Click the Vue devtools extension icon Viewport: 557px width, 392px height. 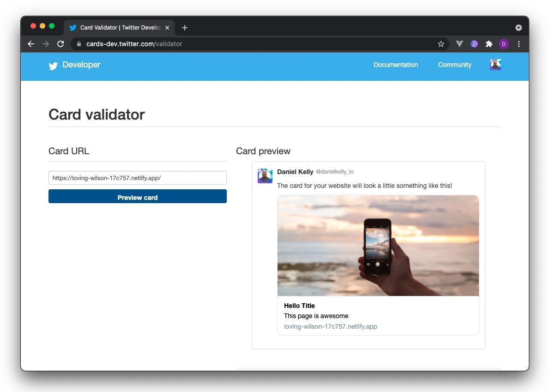tap(459, 44)
